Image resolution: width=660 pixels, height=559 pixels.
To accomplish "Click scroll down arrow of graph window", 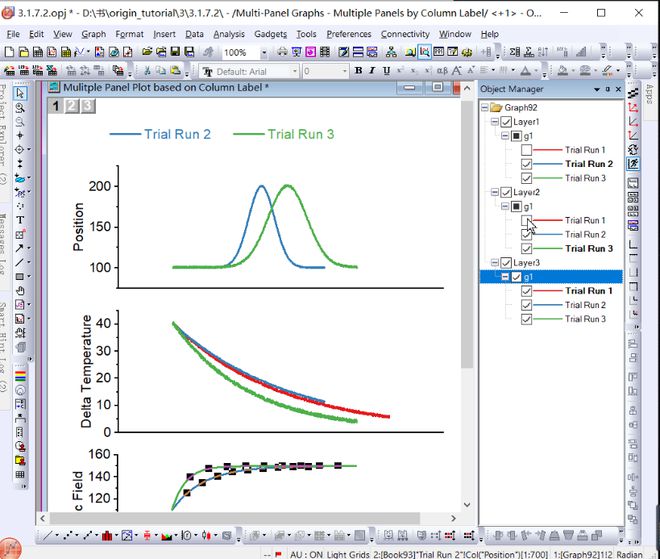I will [467, 504].
